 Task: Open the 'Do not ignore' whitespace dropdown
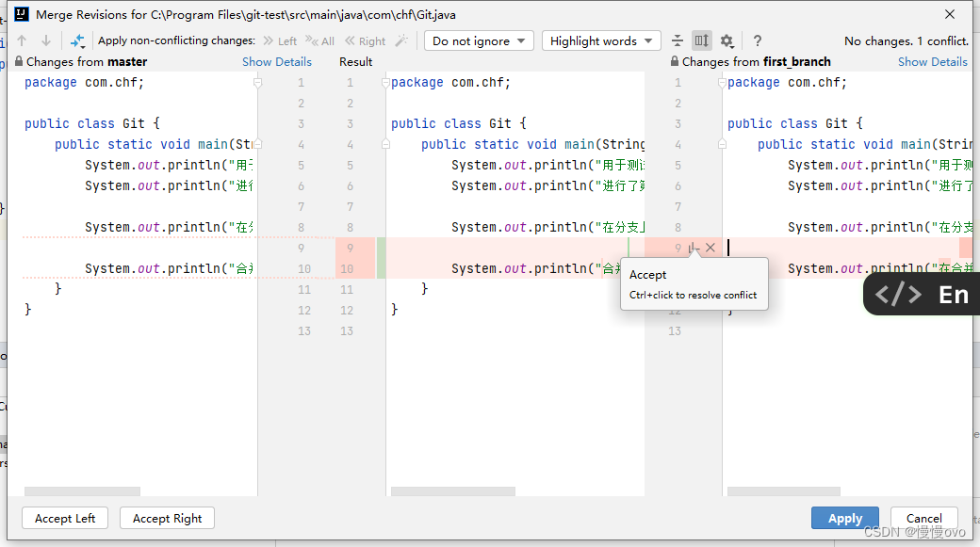tap(479, 41)
